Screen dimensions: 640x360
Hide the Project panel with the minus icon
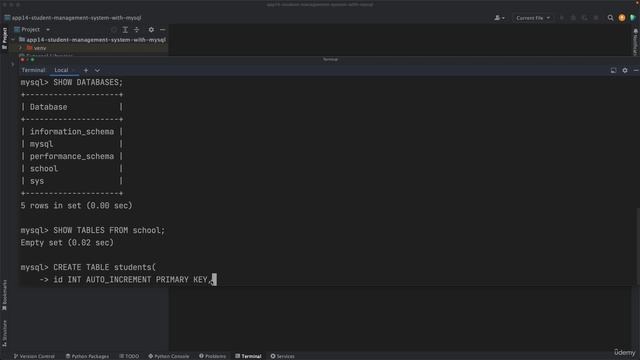coord(162,30)
